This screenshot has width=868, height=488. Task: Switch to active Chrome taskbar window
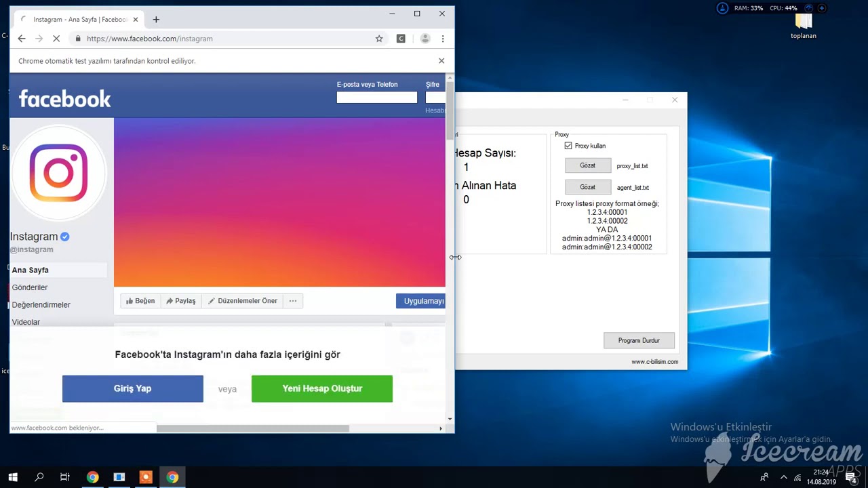point(172,477)
